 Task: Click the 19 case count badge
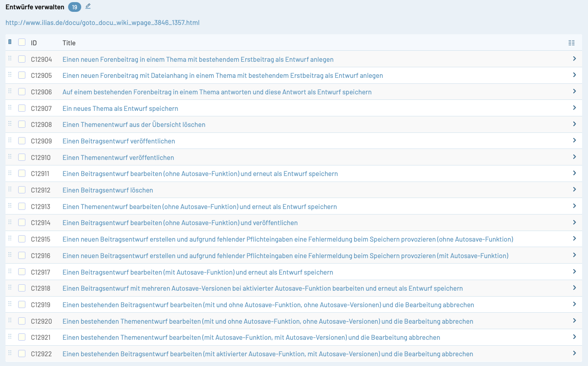pyautogui.click(x=74, y=7)
